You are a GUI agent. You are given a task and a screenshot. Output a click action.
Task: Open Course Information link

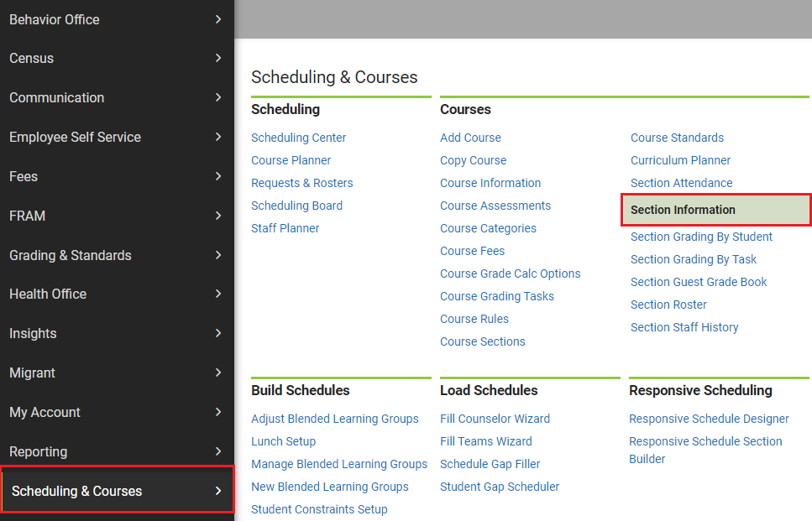pos(490,183)
